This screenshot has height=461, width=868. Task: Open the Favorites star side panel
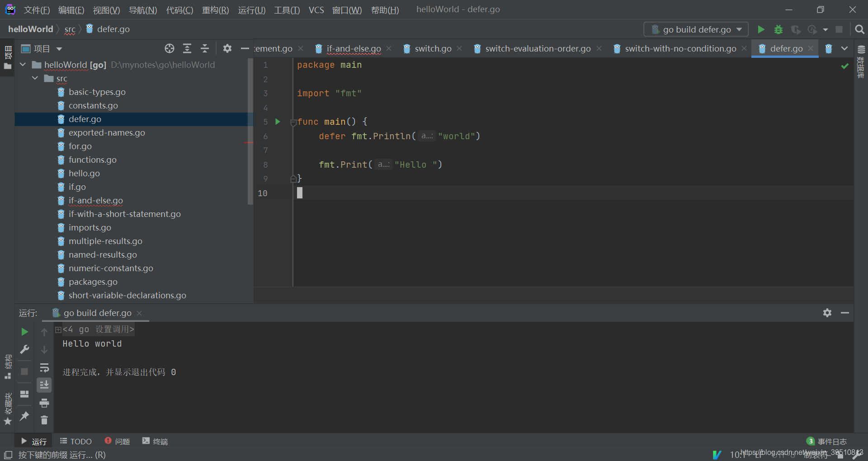pyautogui.click(x=8, y=409)
